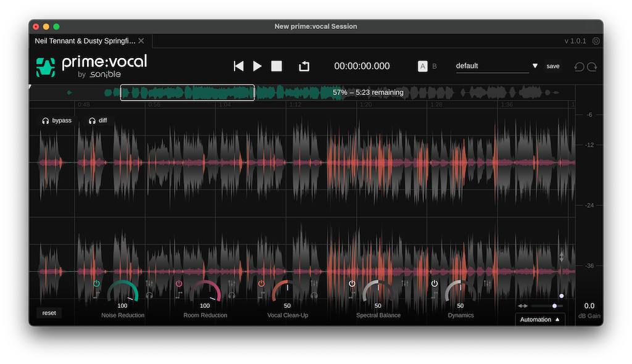The width and height of the screenshot is (632, 364).
Task: Toggle diff listening mode
Action: (98, 120)
